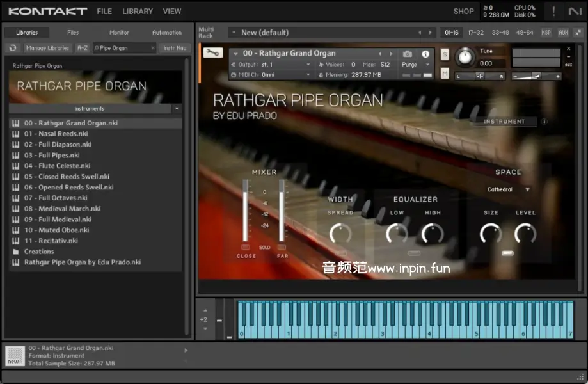The width and height of the screenshot is (588, 384).
Task: Clear the Pipe Organ search with X
Action: 152,48
